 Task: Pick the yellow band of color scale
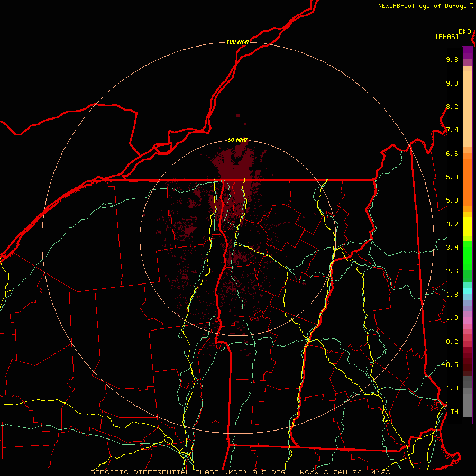point(467,226)
